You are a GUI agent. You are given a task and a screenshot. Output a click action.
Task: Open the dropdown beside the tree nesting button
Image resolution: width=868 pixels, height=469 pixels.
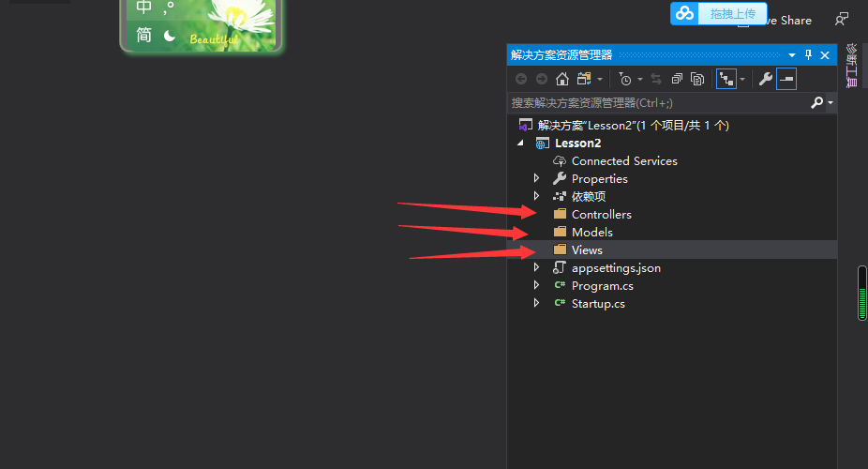point(742,80)
